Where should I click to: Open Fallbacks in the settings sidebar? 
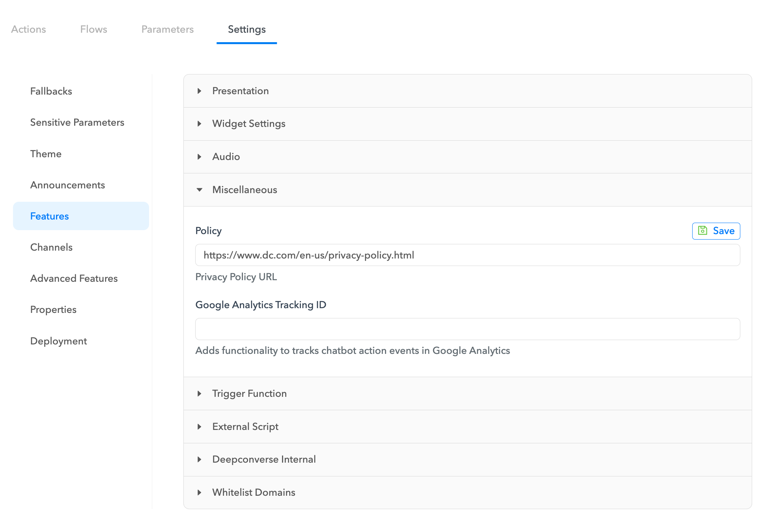[x=51, y=91]
